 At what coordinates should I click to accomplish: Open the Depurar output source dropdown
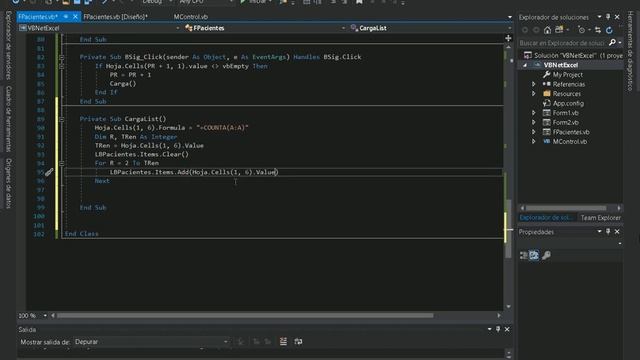[225, 342]
